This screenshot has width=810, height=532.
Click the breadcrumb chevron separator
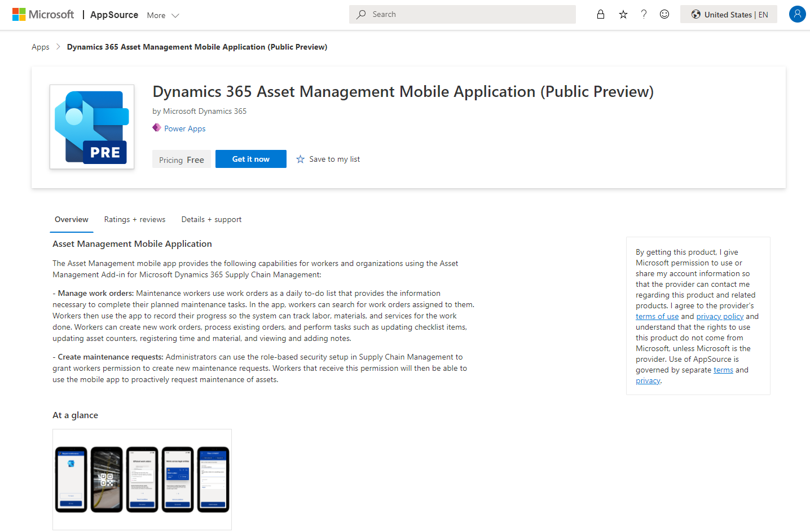[58, 47]
